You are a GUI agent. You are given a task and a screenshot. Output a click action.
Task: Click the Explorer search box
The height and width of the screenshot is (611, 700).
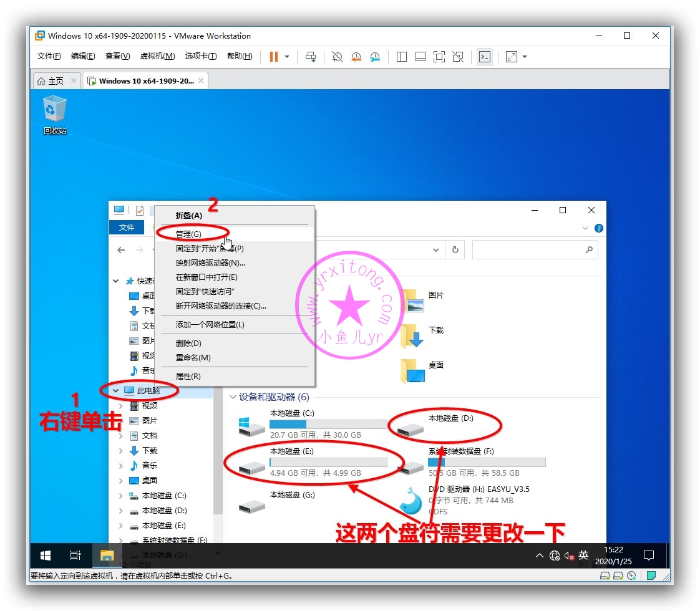click(535, 250)
